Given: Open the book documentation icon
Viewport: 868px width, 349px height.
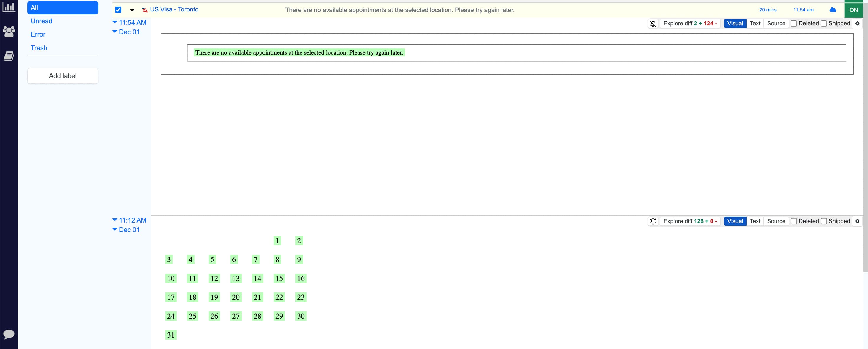Looking at the screenshot, I should click(9, 56).
